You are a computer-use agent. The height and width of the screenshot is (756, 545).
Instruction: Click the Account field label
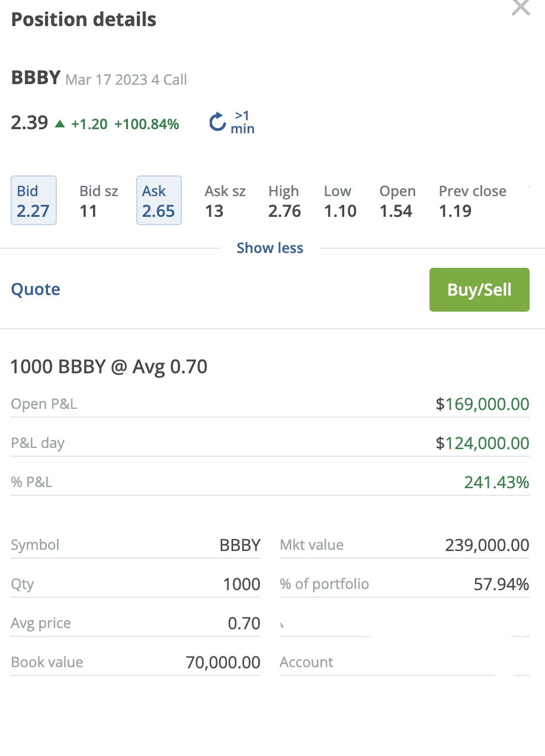(x=306, y=662)
